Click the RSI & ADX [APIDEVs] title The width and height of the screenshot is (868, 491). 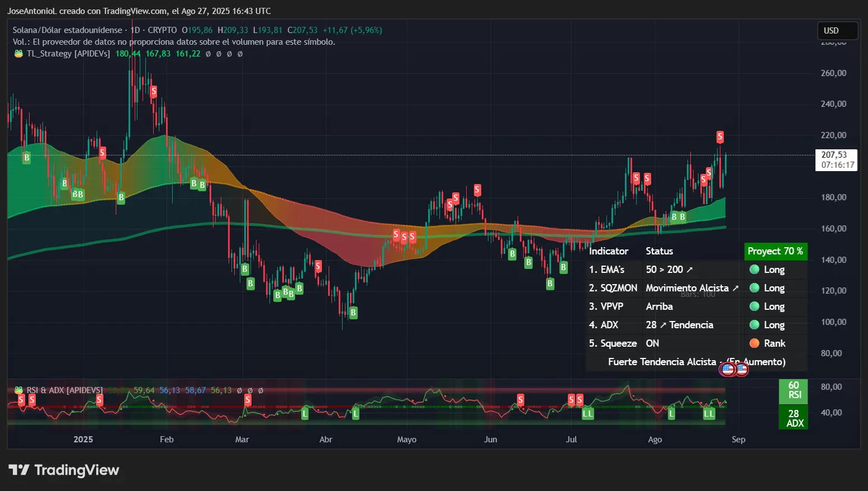tap(65, 390)
